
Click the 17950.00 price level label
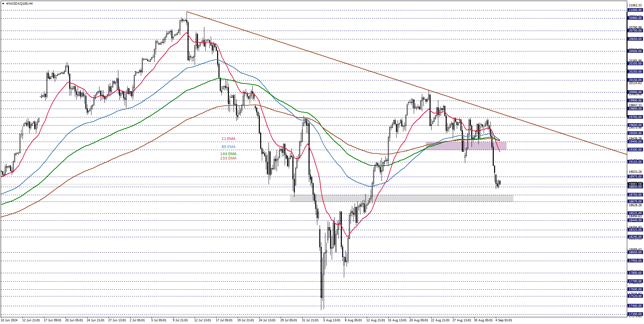pyautogui.click(x=635, y=261)
